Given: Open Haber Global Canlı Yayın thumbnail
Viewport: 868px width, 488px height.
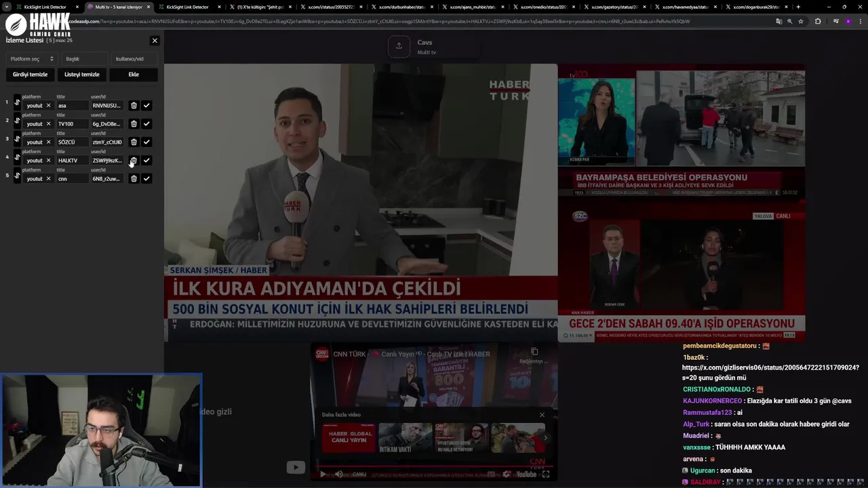Looking at the screenshot, I should [x=349, y=438].
